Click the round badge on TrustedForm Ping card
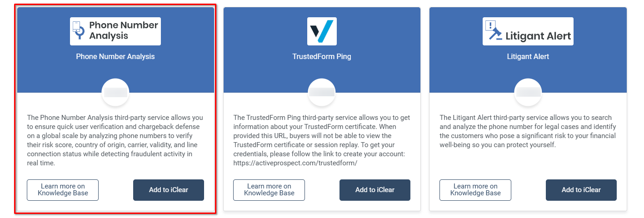 322,93
